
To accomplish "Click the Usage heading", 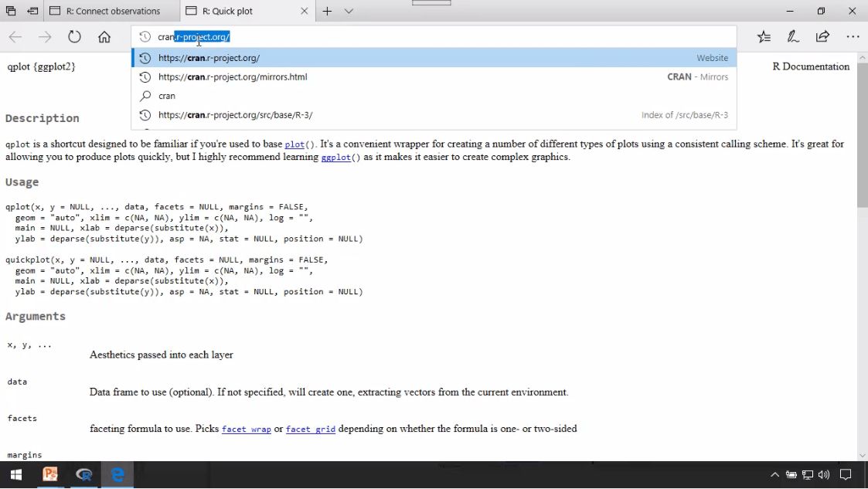I will [x=22, y=182].
